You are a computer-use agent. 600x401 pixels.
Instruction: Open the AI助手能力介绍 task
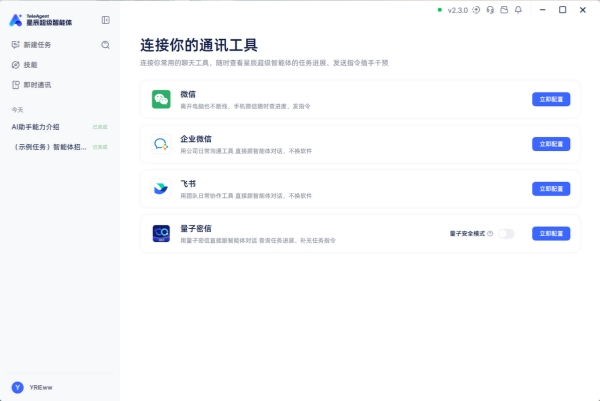point(59,127)
